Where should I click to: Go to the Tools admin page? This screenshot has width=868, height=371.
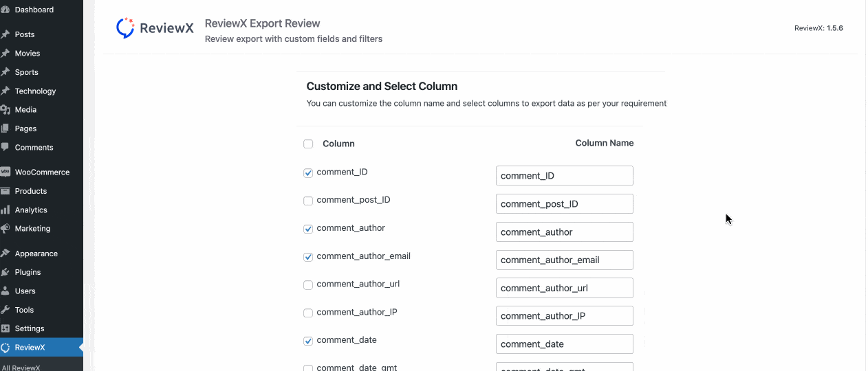pyautogui.click(x=24, y=310)
